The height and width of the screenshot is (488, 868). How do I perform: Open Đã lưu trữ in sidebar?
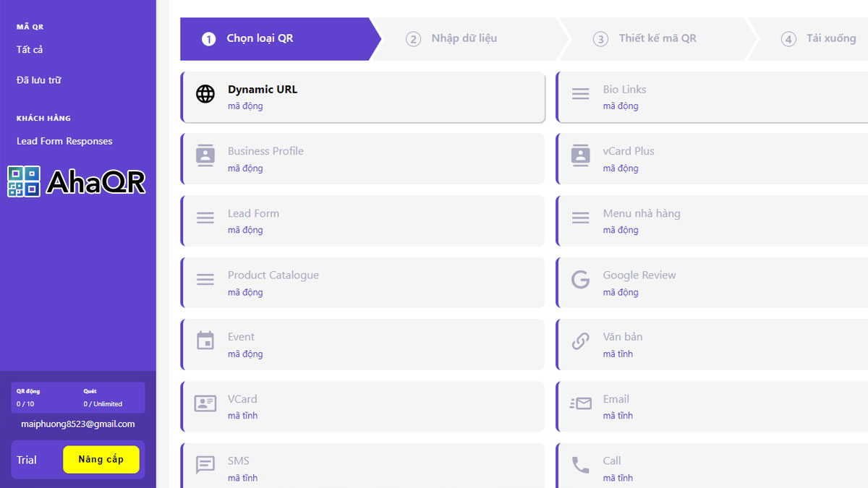39,80
